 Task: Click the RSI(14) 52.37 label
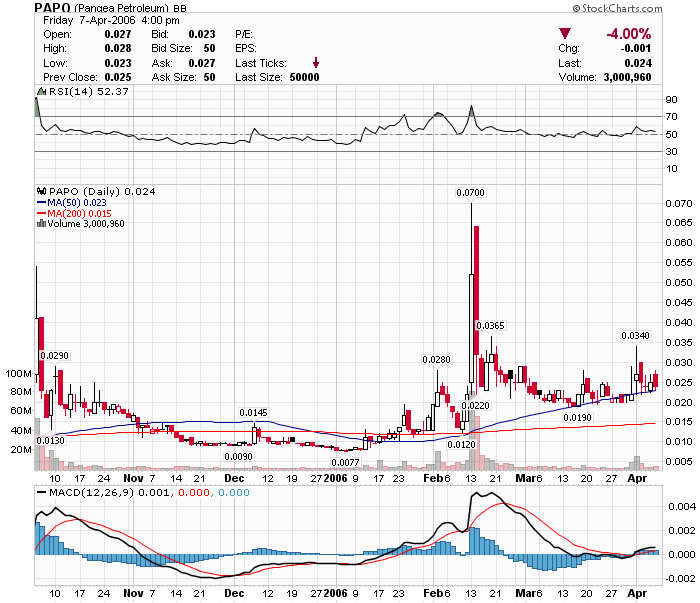[x=88, y=91]
